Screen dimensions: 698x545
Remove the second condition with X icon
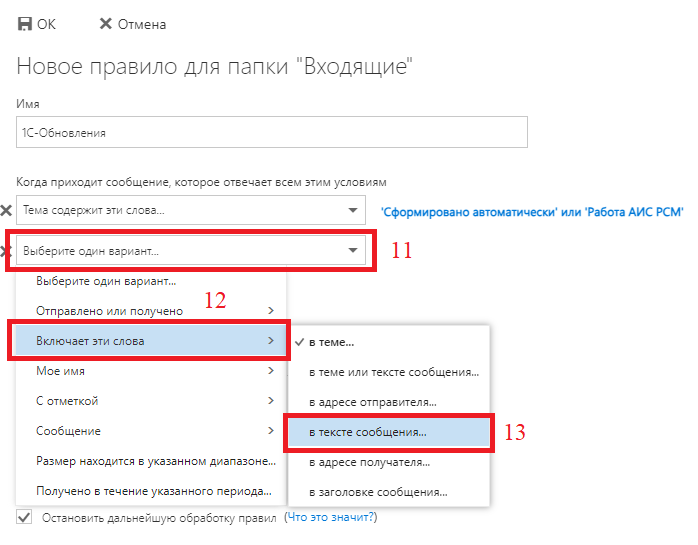coord(6,251)
